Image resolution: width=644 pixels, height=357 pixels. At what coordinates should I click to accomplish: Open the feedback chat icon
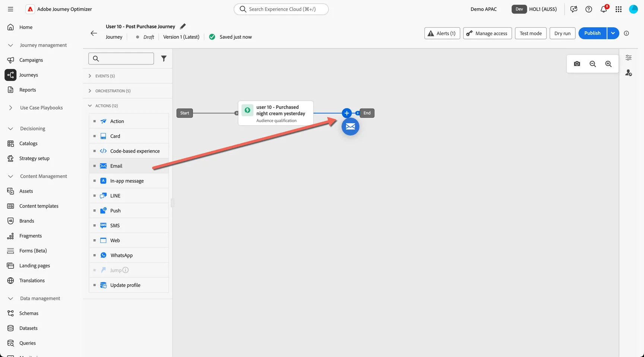(x=574, y=9)
